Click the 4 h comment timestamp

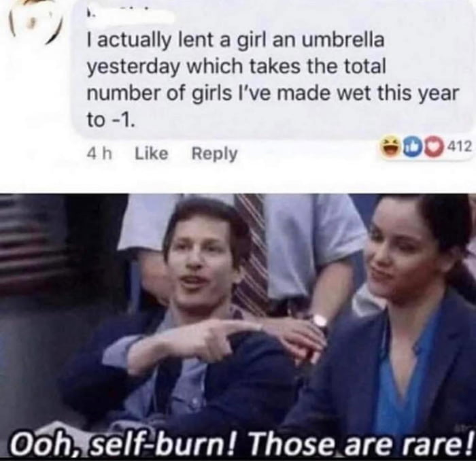(x=99, y=154)
